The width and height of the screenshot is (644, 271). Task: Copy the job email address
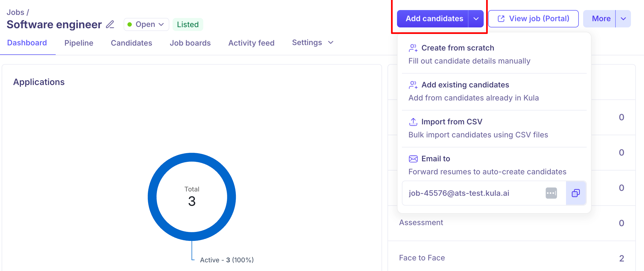pos(576,193)
